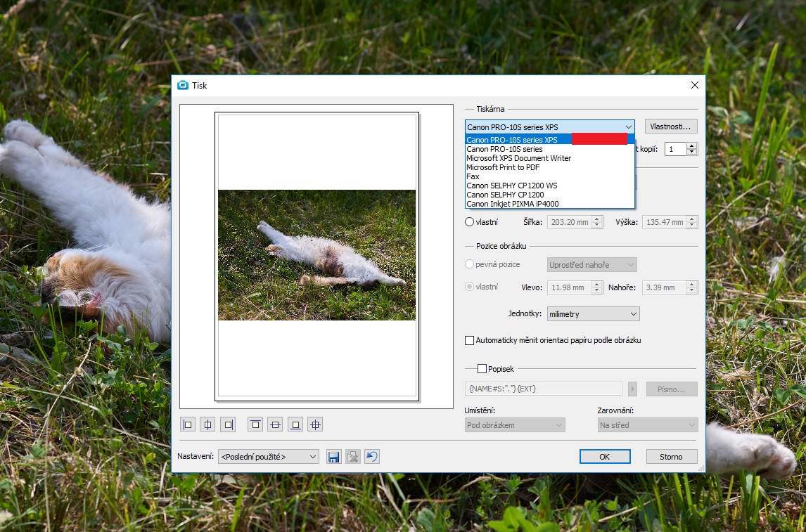Open printer Vlastnosti properties
This screenshot has width=806, height=532.
(x=671, y=126)
